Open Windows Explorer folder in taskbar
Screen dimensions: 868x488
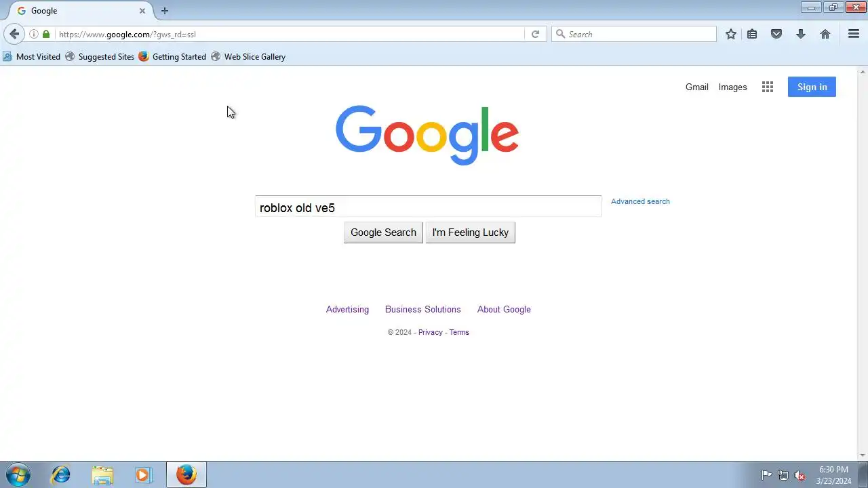click(102, 474)
